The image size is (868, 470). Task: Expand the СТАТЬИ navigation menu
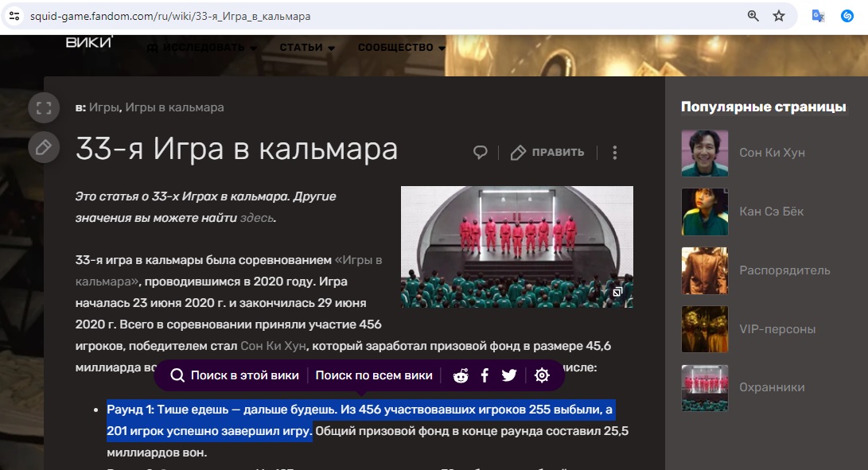pos(307,48)
